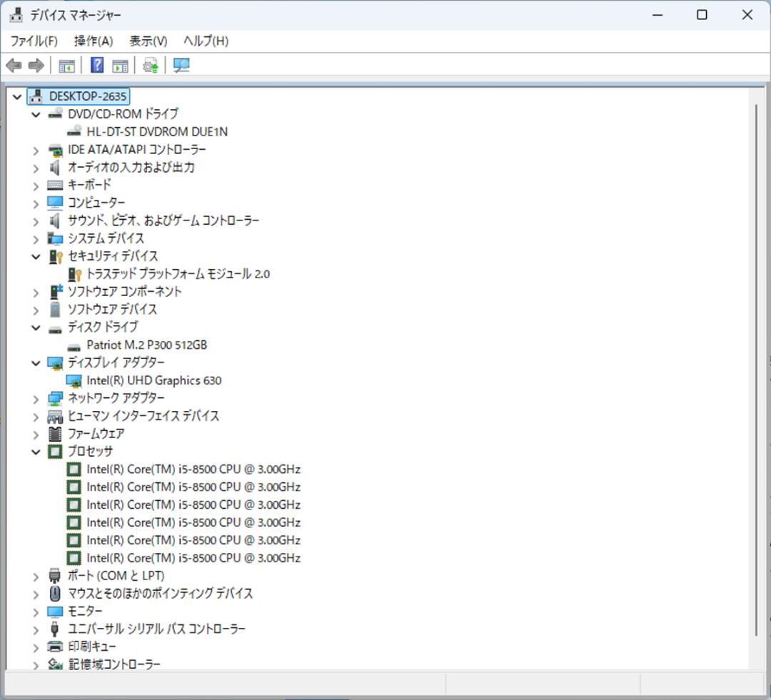The image size is (771, 700).
Task: Collapse the DVD/CD-ROM ドライブ category
Action: [x=35, y=113]
